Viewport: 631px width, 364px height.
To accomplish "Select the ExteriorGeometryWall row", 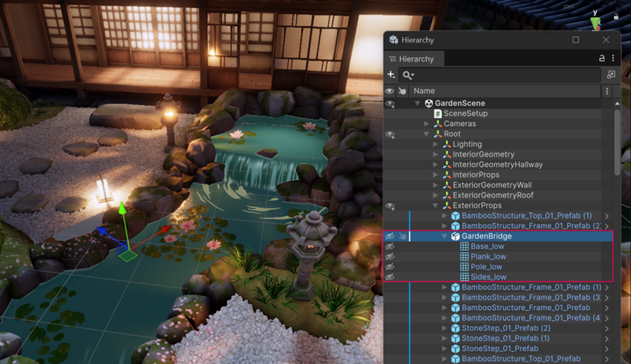I will click(x=498, y=185).
